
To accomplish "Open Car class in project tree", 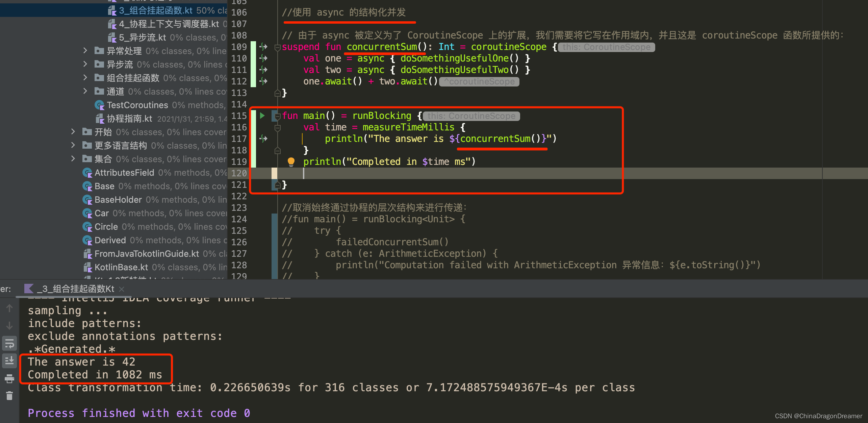I will [x=101, y=213].
